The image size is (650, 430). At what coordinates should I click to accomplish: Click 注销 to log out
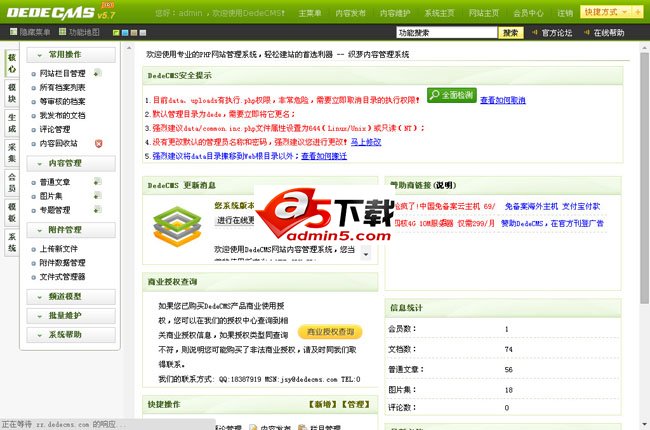(565, 13)
